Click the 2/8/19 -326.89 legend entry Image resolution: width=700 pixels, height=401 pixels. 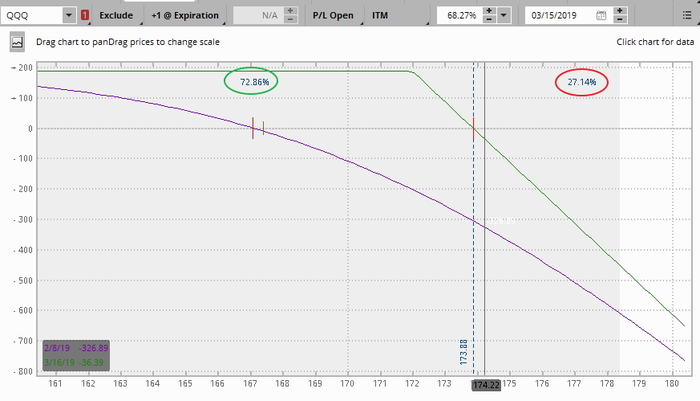click(76, 348)
